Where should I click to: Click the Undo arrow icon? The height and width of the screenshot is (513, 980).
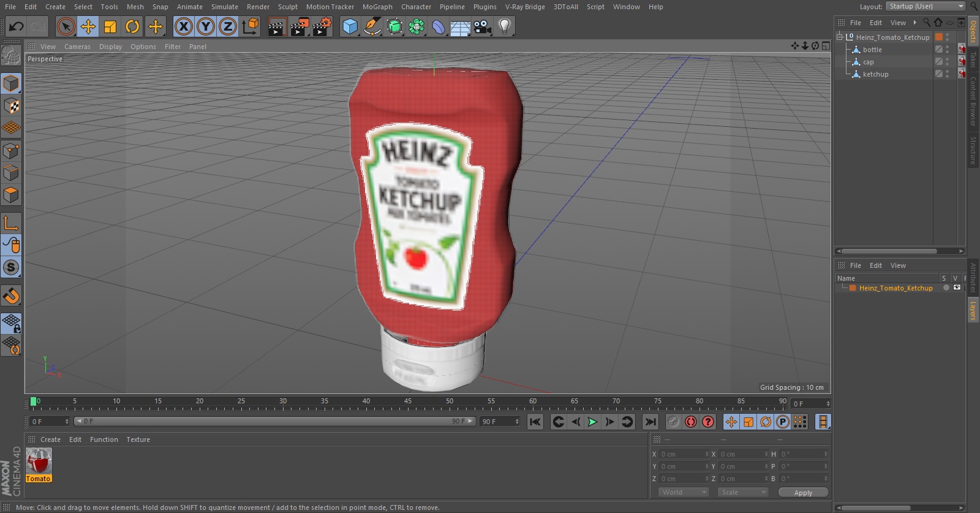[x=17, y=26]
